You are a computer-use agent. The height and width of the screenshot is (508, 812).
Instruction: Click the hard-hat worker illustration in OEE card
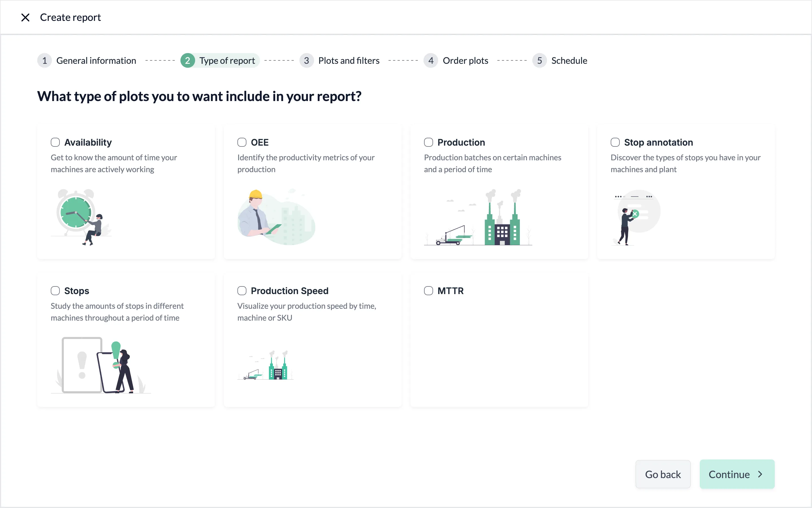click(276, 217)
